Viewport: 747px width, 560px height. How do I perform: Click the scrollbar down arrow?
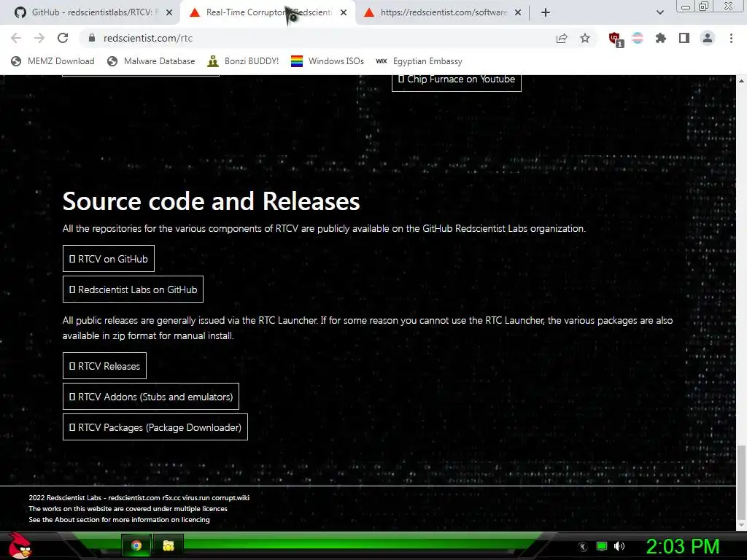pyautogui.click(x=742, y=525)
